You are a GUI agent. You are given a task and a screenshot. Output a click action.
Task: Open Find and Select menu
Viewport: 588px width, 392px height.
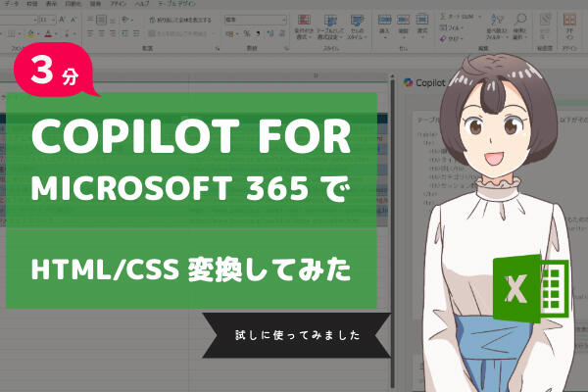[520, 27]
